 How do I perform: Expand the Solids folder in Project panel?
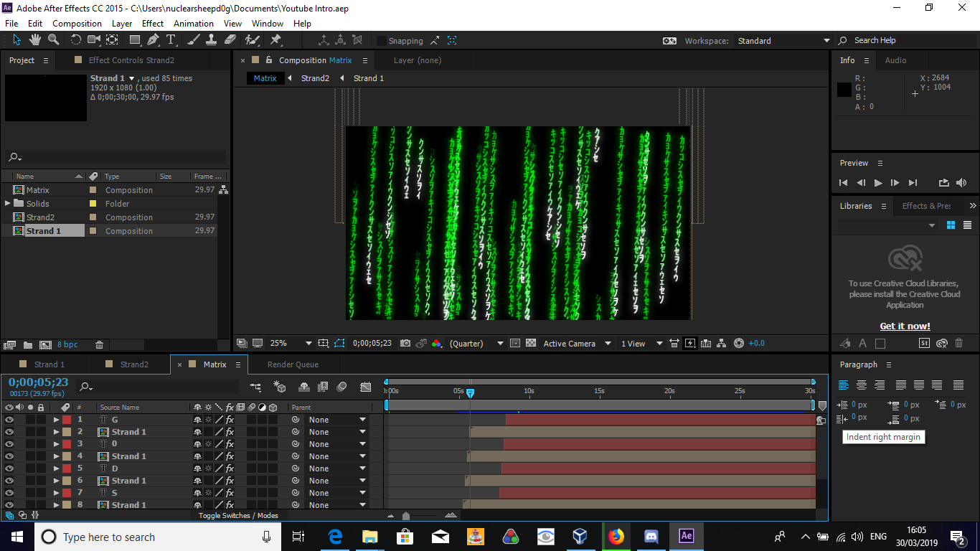8,204
